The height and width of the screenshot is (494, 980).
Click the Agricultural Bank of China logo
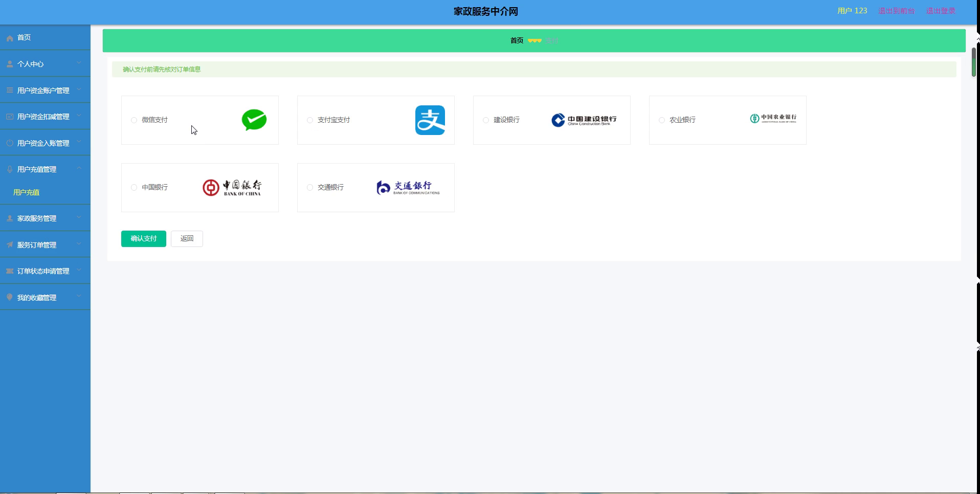coord(773,119)
